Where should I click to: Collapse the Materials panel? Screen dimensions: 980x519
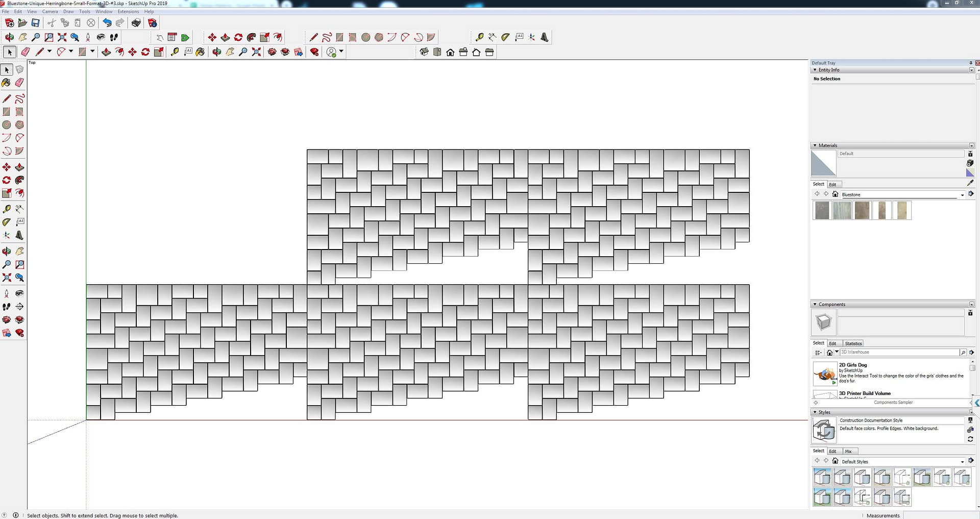click(815, 145)
